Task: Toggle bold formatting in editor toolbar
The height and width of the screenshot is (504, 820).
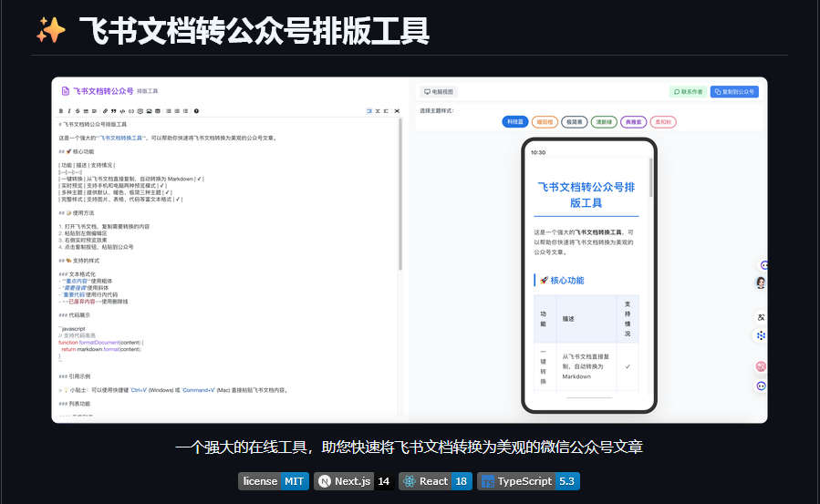Action: point(61,111)
